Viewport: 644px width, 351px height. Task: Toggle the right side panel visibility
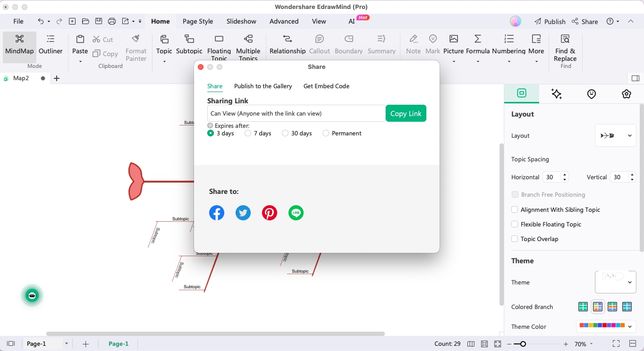pos(635,78)
